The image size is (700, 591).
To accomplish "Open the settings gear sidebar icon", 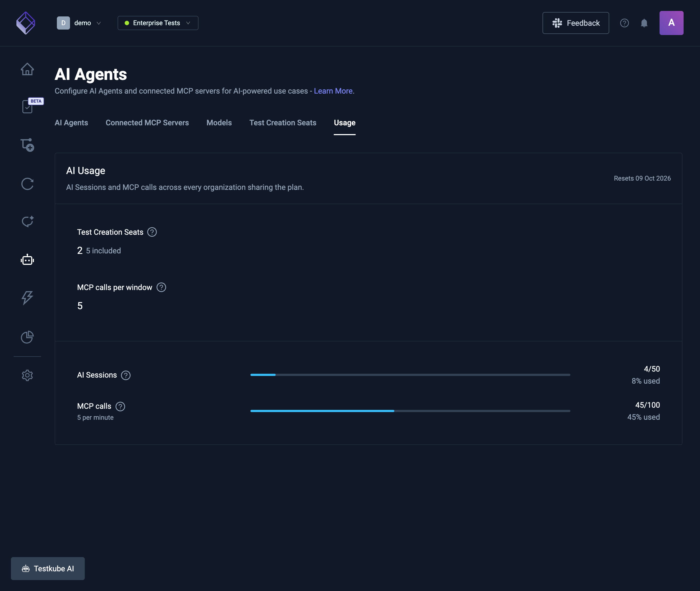I will [27, 375].
